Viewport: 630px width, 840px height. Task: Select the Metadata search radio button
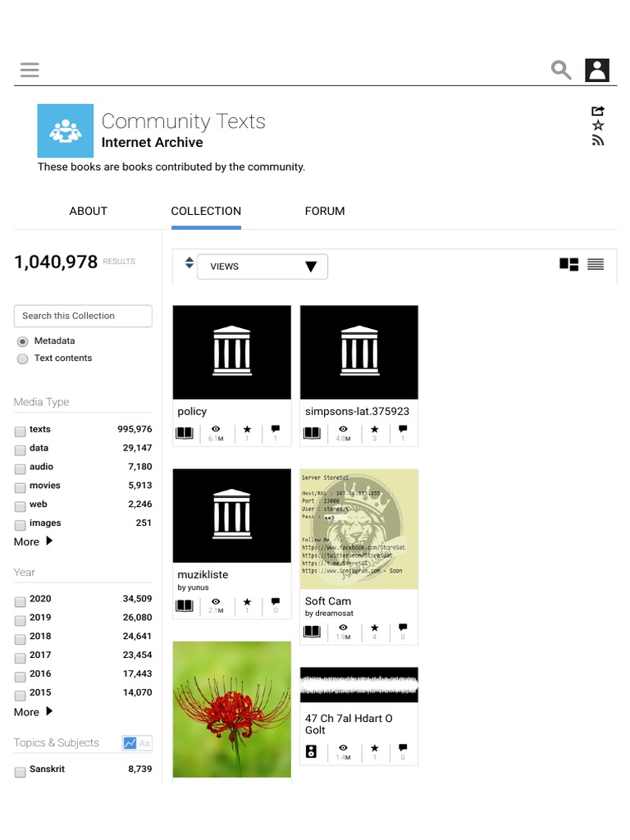[22, 341]
